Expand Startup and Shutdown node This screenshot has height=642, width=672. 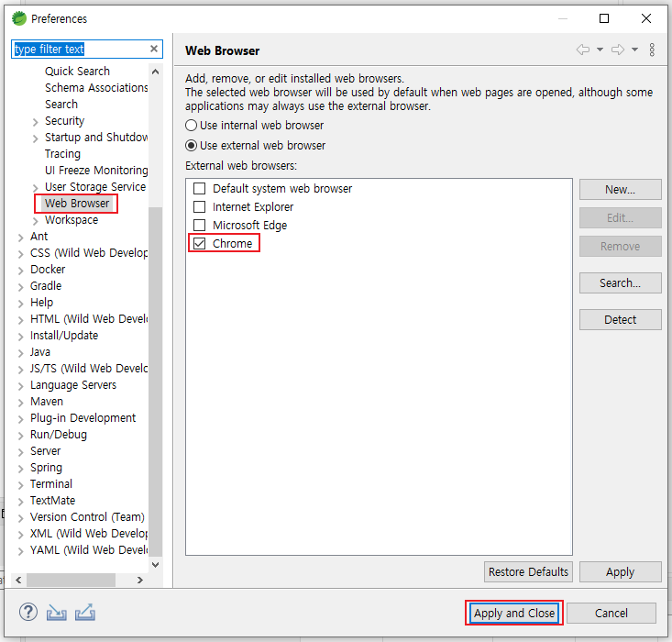tap(36, 138)
